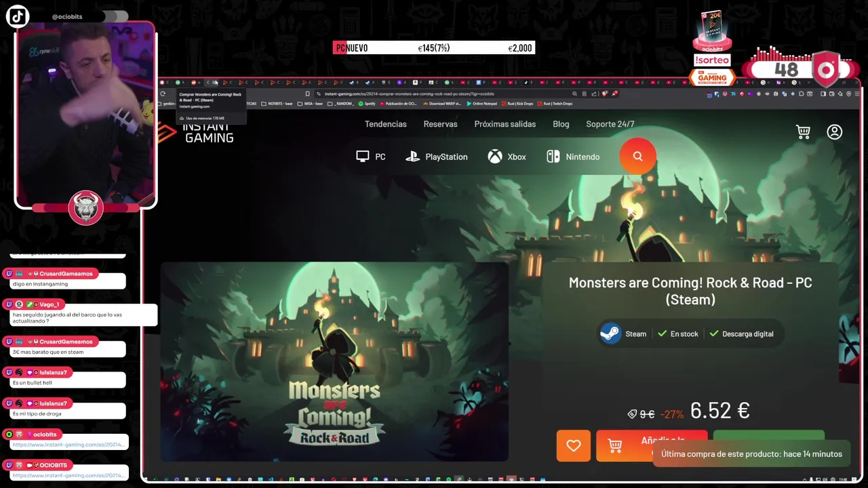The height and width of the screenshot is (488, 868).
Task: Open Soporte 24/7 support link
Action: (x=610, y=124)
